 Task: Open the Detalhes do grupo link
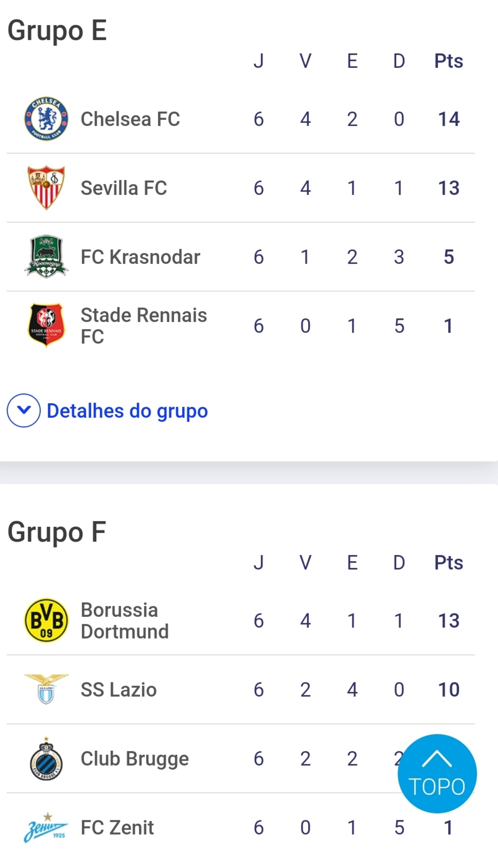(127, 411)
